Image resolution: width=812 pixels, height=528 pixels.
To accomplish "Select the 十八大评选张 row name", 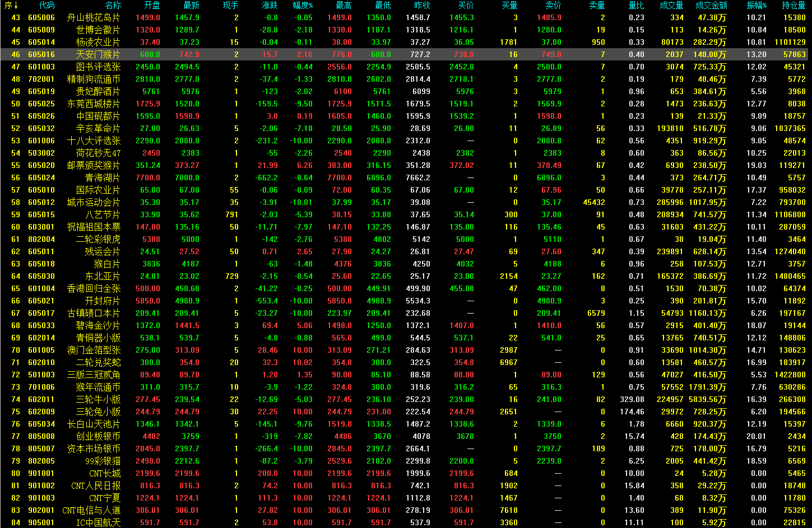I will pyautogui.click(x=94, y=141).
